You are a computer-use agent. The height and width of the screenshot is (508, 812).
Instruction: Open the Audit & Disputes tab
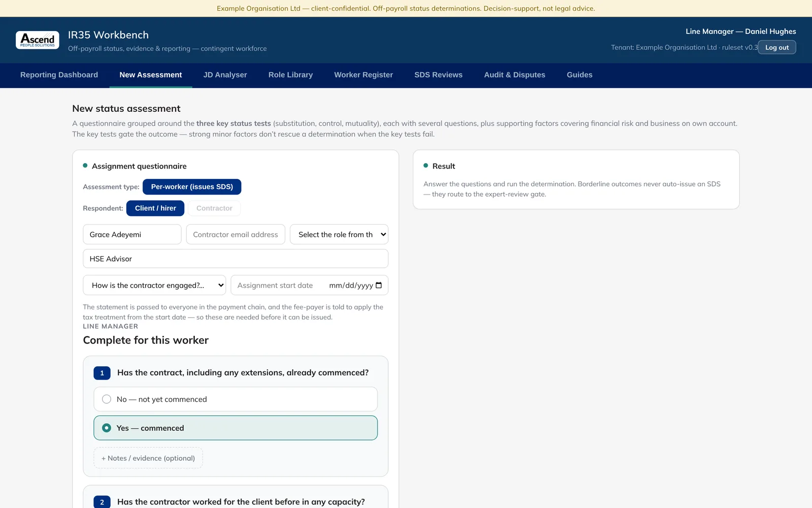coord(515,75)
